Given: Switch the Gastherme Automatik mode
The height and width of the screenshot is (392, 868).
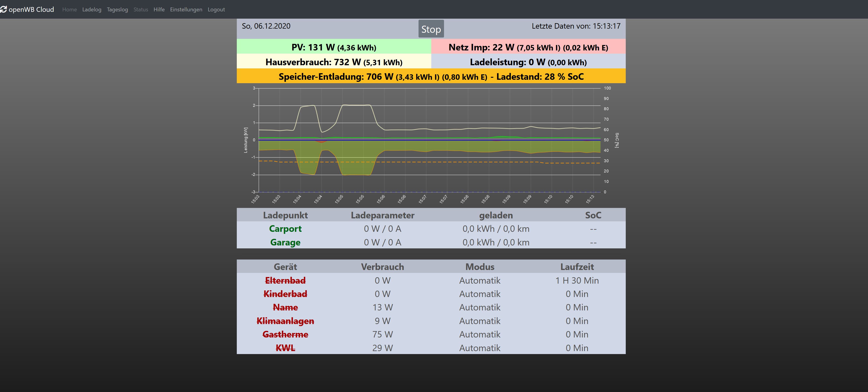Looking at the screenshot, I should [479, 335].
